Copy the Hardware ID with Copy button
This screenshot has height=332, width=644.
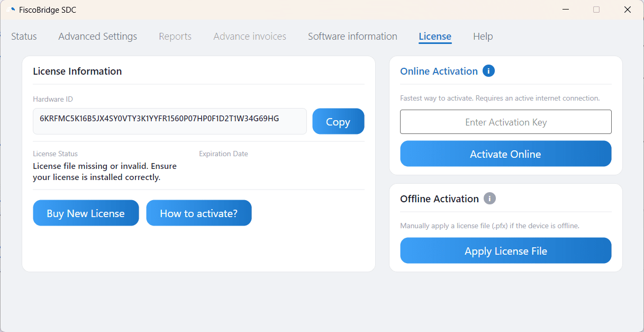(x=338, y=121)
